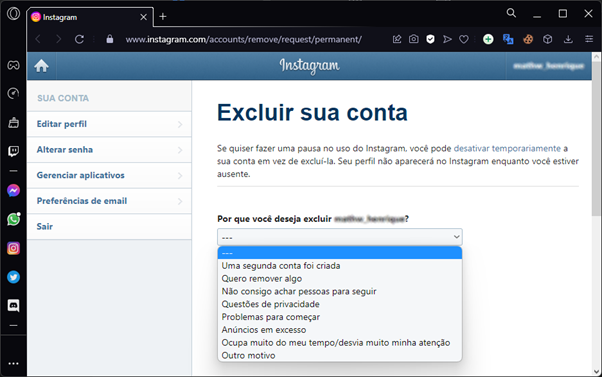Select 'Quero remover algo' option
This screenshot has height=377, width=602.
pos(340,278)
